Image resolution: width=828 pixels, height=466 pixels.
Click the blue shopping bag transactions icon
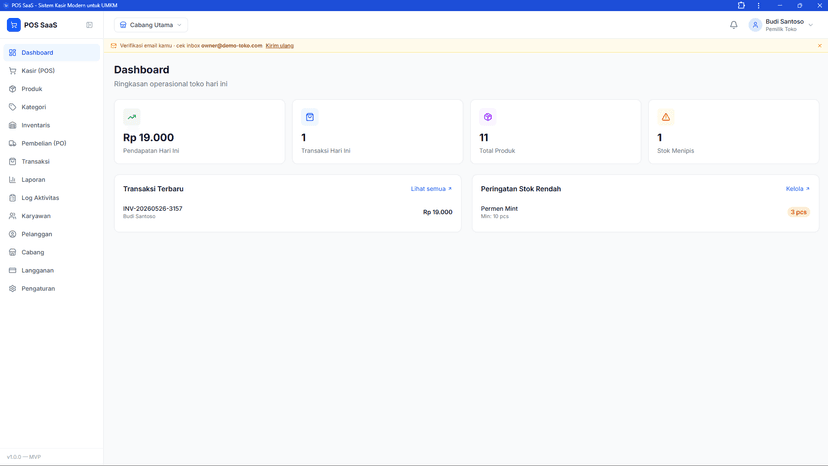(310, 117)
